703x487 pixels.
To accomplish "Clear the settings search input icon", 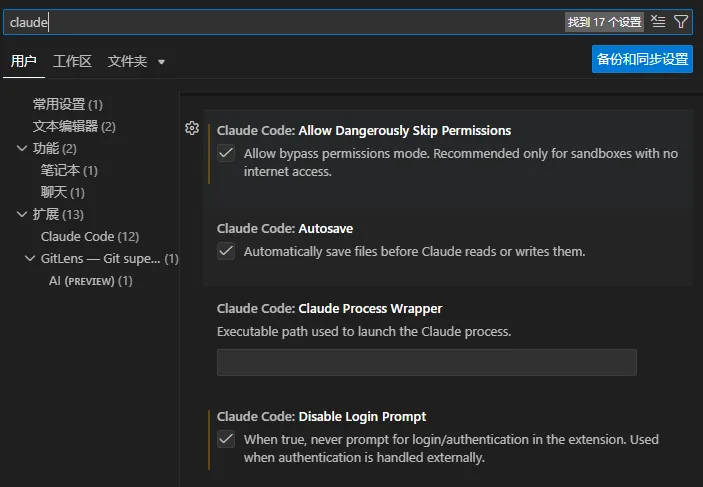I will (658, 21).
